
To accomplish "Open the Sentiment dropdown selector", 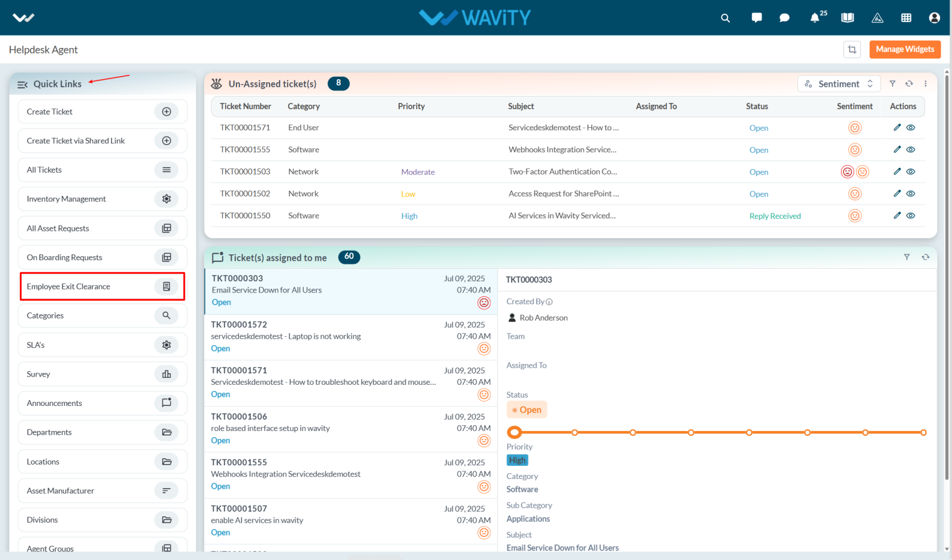I will 839,84.
